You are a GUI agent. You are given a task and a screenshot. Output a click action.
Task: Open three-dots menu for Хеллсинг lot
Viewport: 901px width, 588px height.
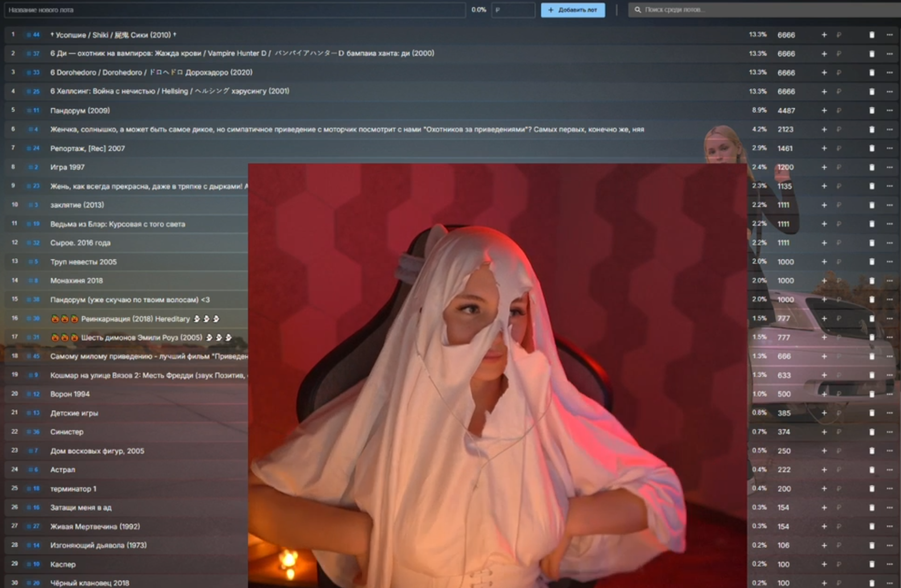pyautogui.click(x=889, y=91)
